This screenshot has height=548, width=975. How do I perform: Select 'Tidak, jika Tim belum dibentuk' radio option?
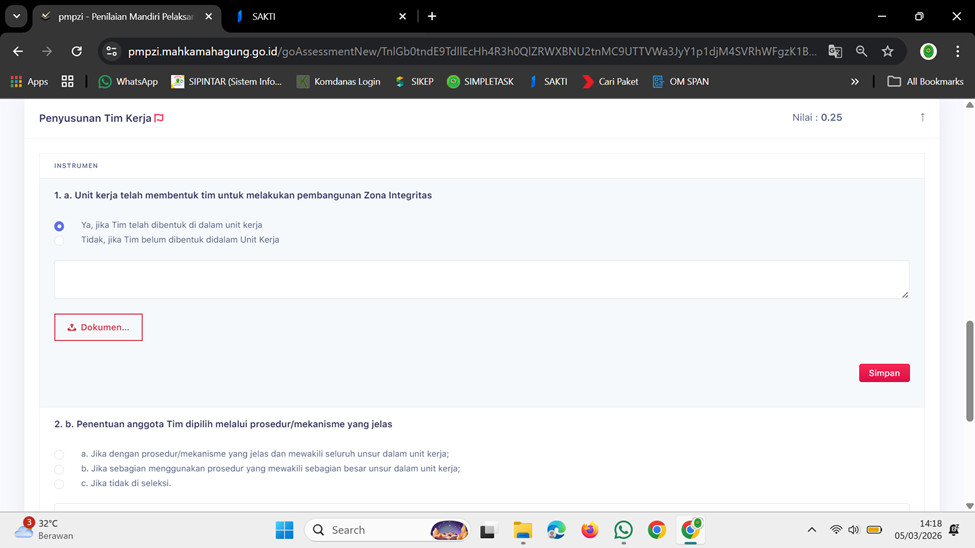(x=59, y=240)
